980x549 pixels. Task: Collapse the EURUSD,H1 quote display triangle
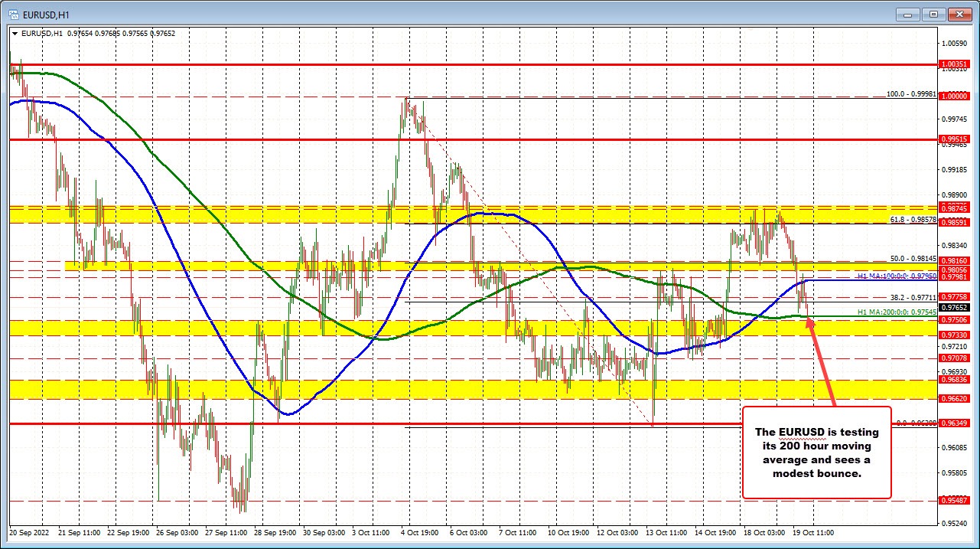pos(15,34)
